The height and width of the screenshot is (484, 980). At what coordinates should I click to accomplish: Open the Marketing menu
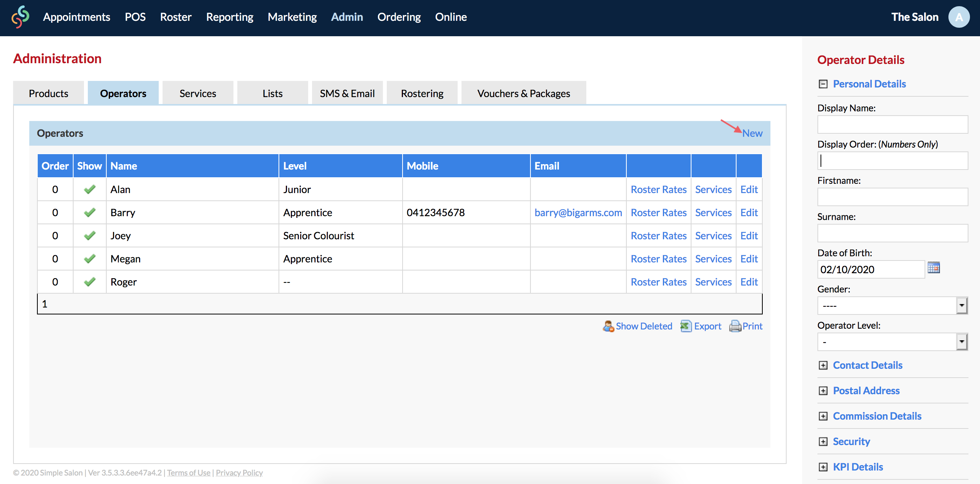coord(292,17)
